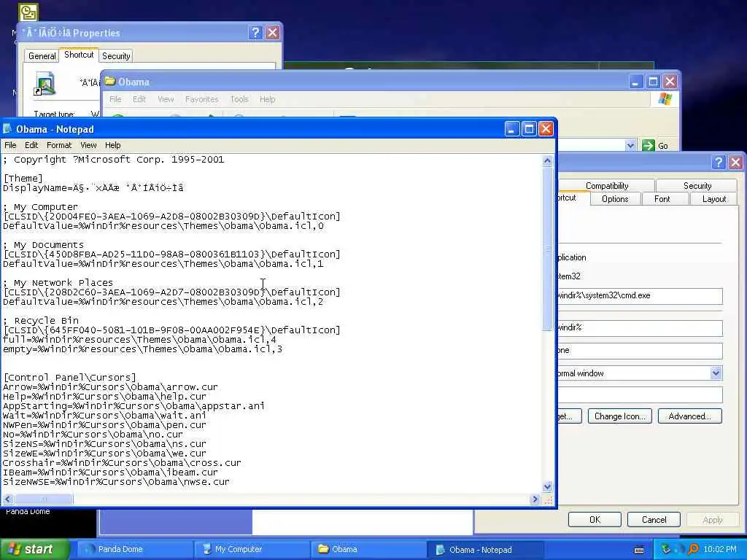Image resolution: width=747 pixels, height=560 pixels.
Task: Open the Edit menu in Notepad
Action: 31,145
